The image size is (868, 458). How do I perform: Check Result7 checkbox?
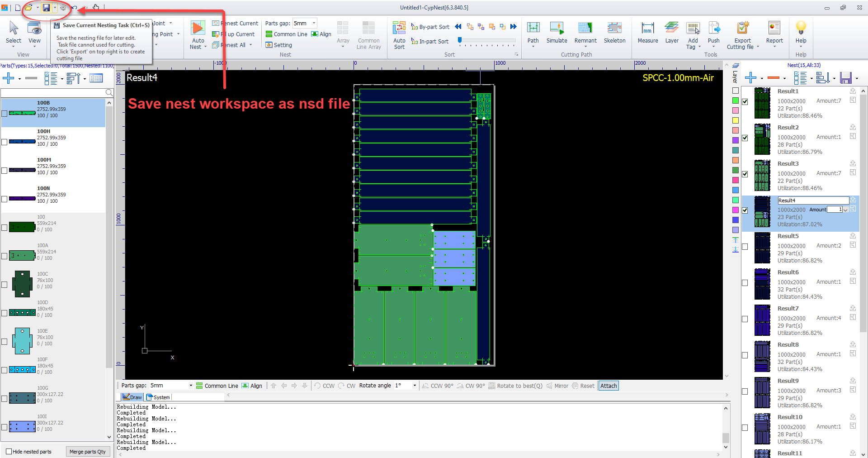click(x=745, y=319)
